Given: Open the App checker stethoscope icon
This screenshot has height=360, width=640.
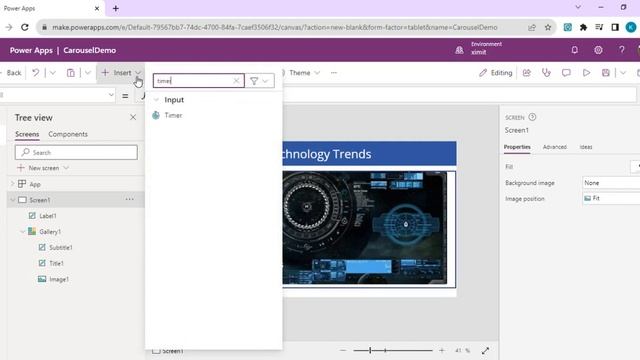Looking at the screenshot, I should 546,73.
